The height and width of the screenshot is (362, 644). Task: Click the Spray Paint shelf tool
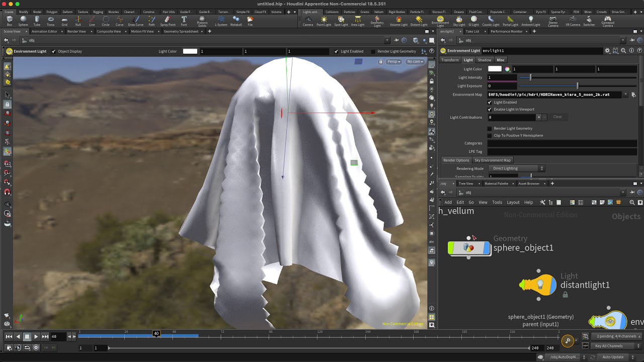[x=168, y=21]
